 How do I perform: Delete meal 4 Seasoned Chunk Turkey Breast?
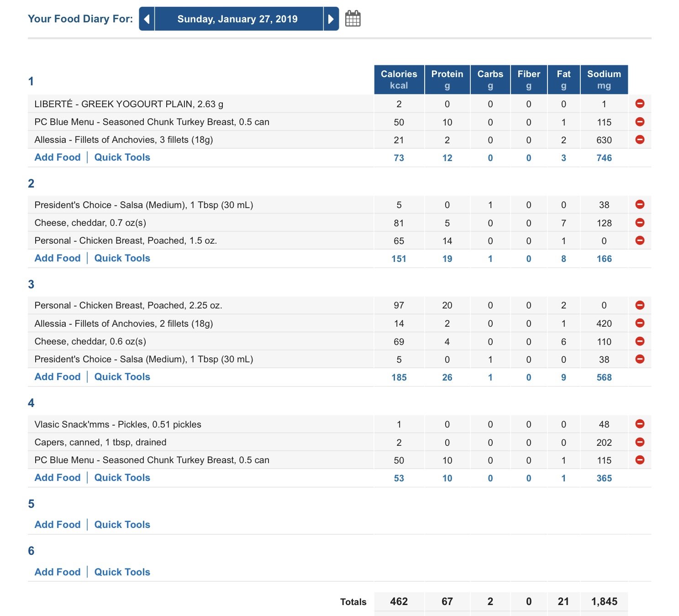coord(640,460)
